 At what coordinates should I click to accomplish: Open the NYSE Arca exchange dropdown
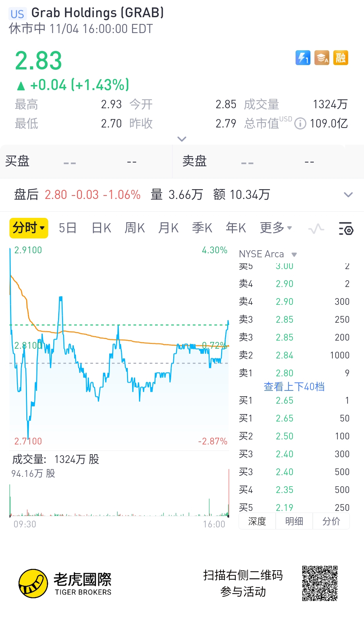pyautogui.click(x=268, y=254)
